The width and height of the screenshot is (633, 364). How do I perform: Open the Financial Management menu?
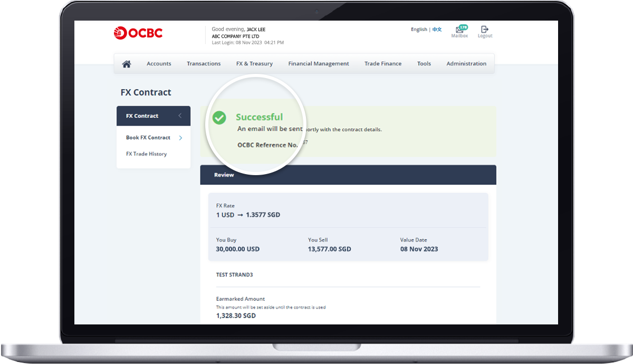(319, 64)
